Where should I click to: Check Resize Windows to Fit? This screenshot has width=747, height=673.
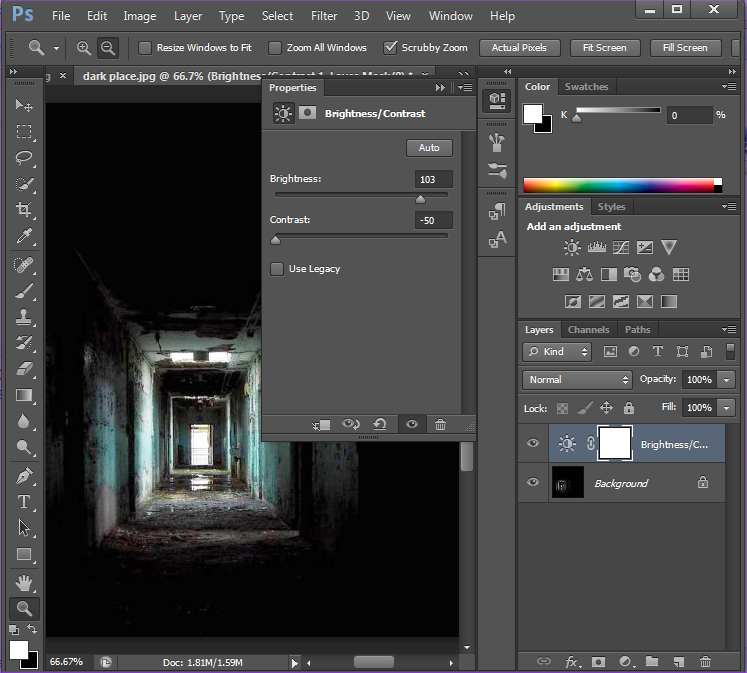coord(145,48)
